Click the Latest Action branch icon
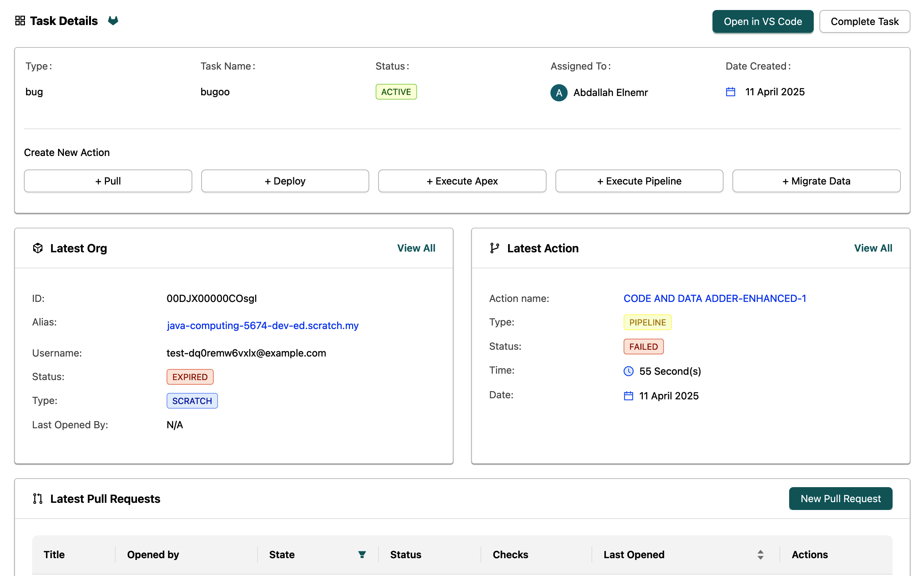This screenshot has width=924, height=576. pos(494,248)
